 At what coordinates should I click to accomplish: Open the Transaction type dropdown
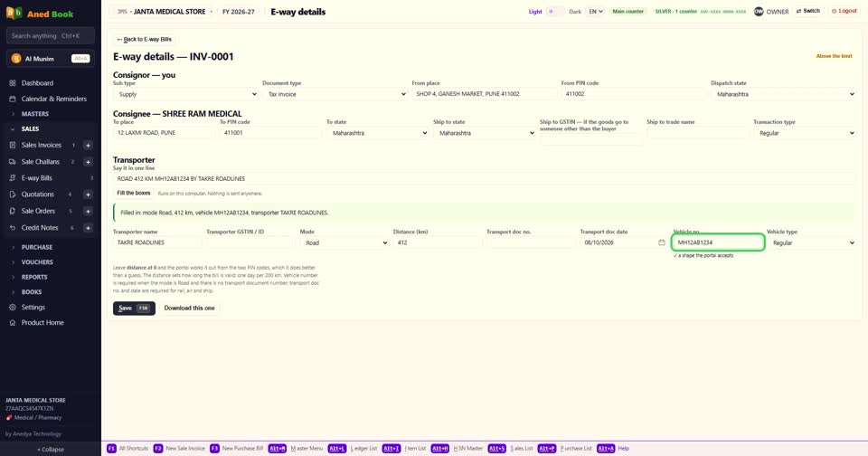[805, 133]
